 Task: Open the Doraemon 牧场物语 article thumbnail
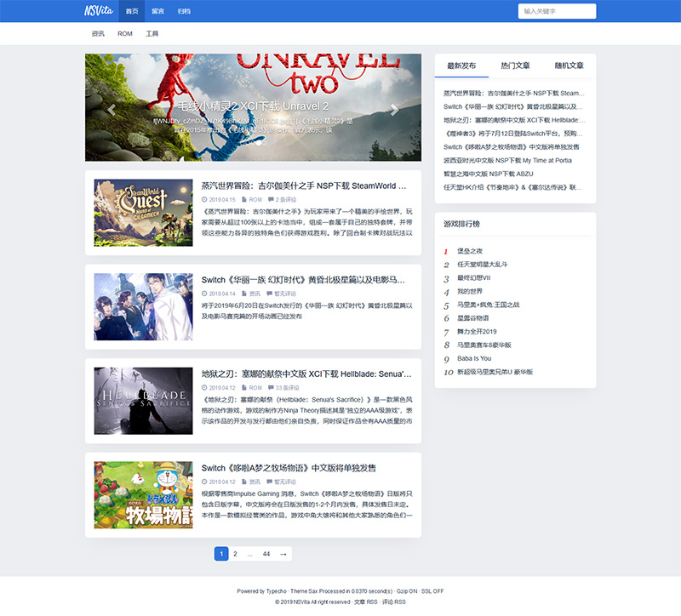[x=143, y=495]
